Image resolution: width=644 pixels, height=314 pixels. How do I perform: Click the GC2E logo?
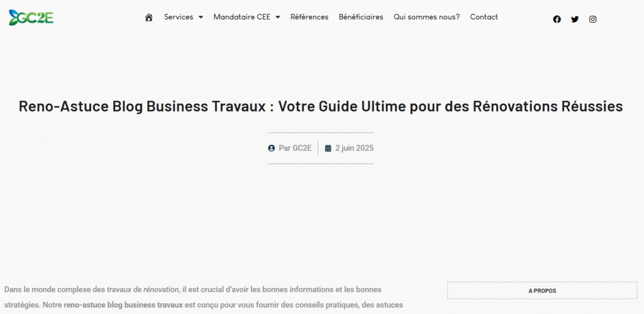31,18
